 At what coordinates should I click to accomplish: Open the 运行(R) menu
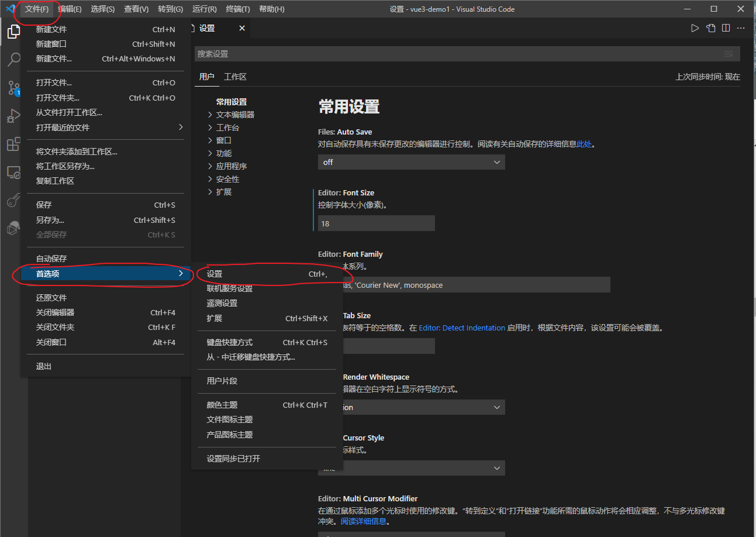pos(204,9)
